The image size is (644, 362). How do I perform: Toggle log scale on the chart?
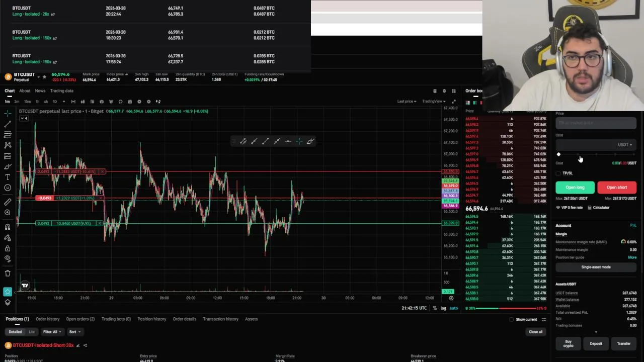443,308
